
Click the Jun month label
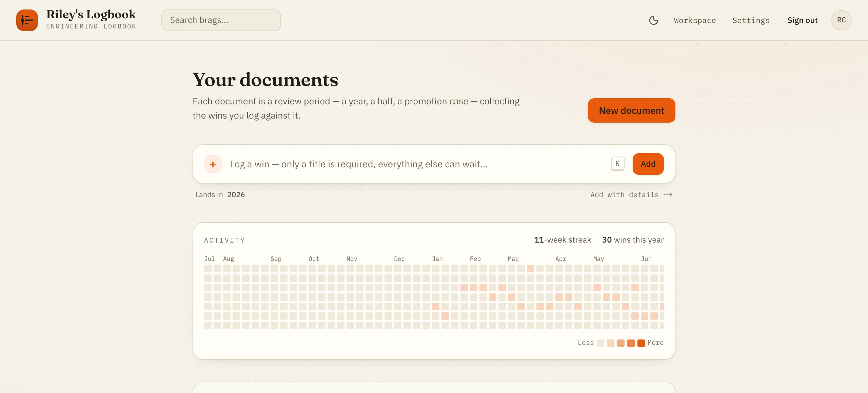click(646, 259)
